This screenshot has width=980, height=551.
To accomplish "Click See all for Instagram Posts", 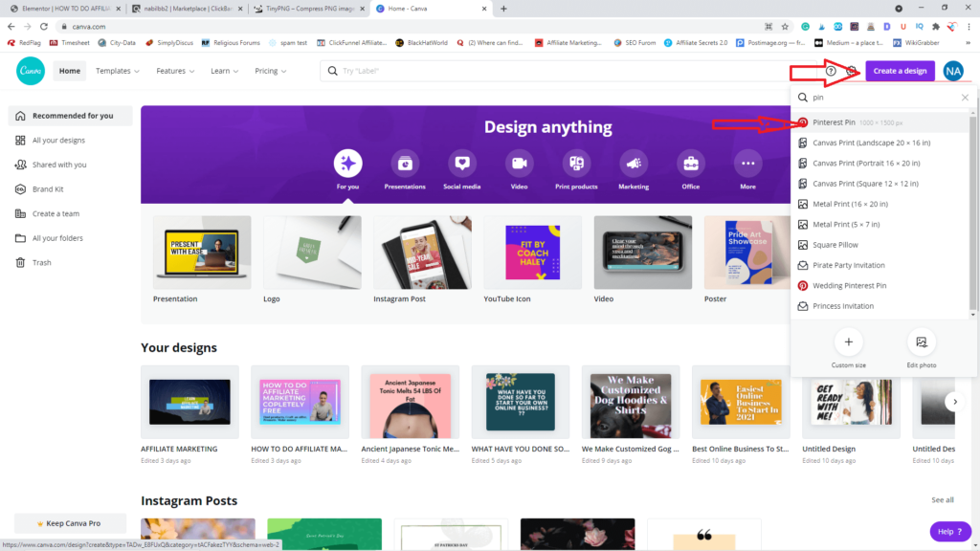I will (x=943, y=499).
